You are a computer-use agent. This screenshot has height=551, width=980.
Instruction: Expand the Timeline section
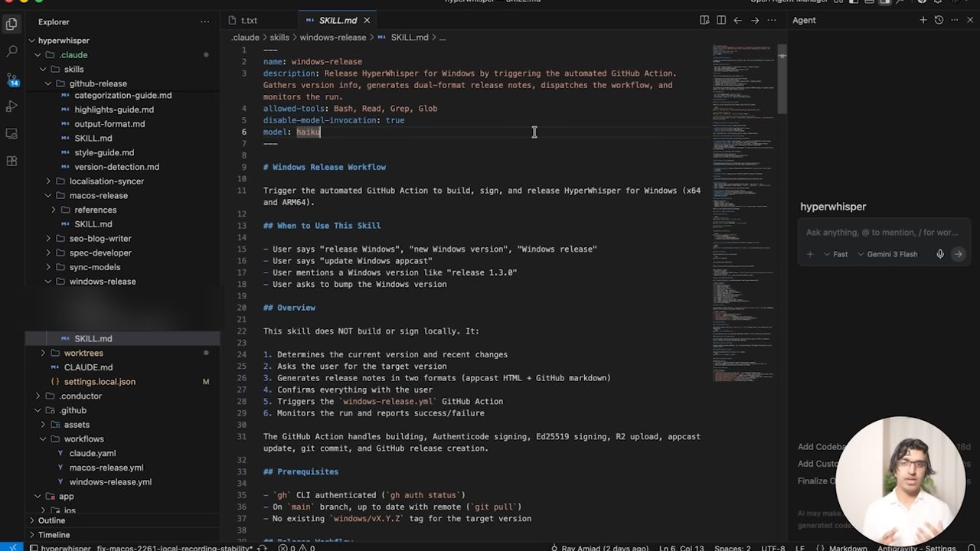[54, 535]
